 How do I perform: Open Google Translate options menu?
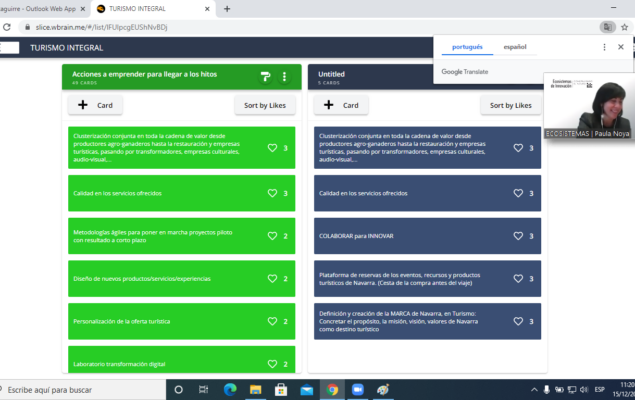[x=604, y=47]
